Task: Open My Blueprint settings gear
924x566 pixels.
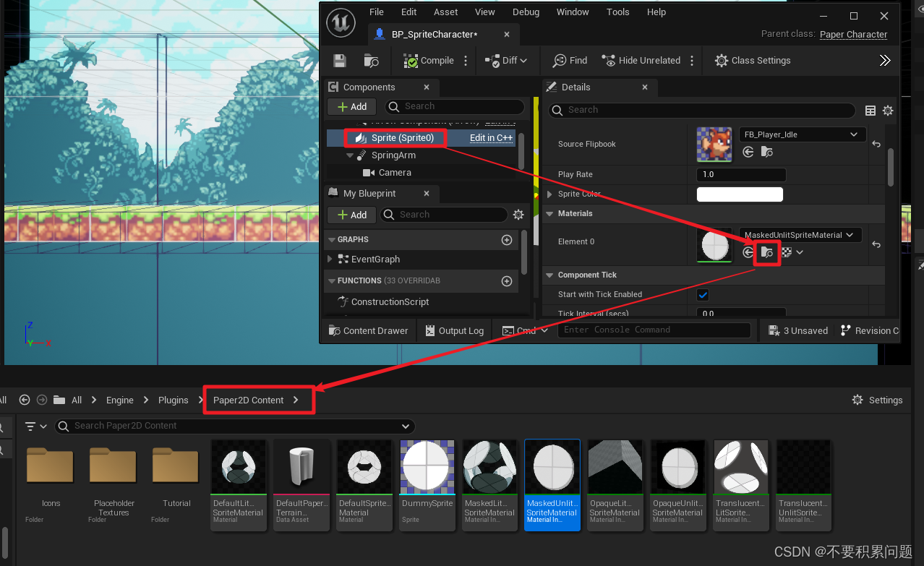Action: [518, 215]
